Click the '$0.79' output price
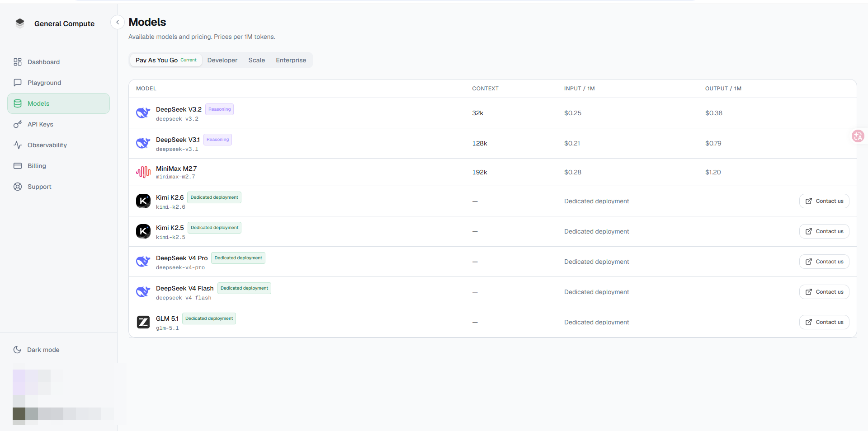The height and width of the screenshot is (431, 868). (713, 143)
